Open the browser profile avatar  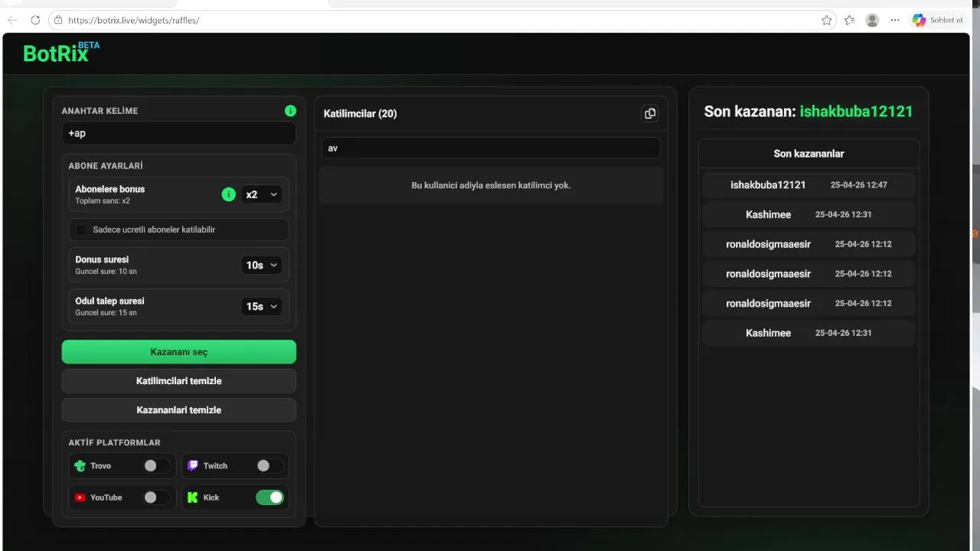pyautogui.click(x=872, y=20)
